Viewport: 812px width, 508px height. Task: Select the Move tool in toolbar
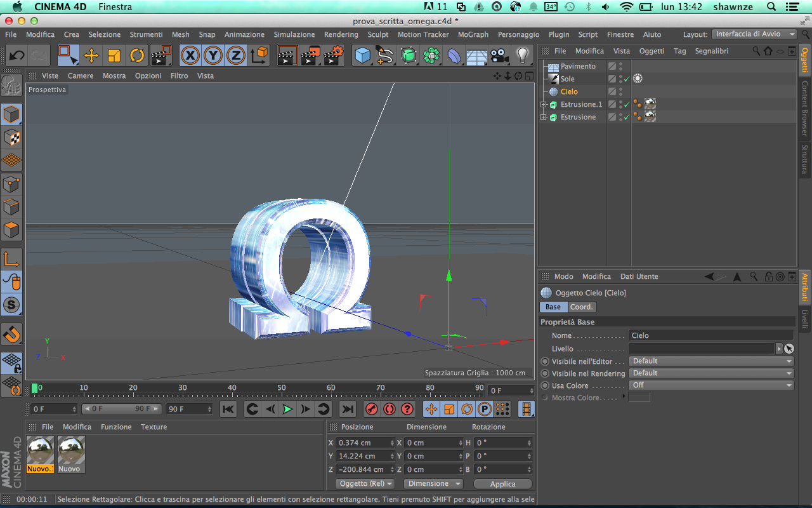click(x=91, y=56)
